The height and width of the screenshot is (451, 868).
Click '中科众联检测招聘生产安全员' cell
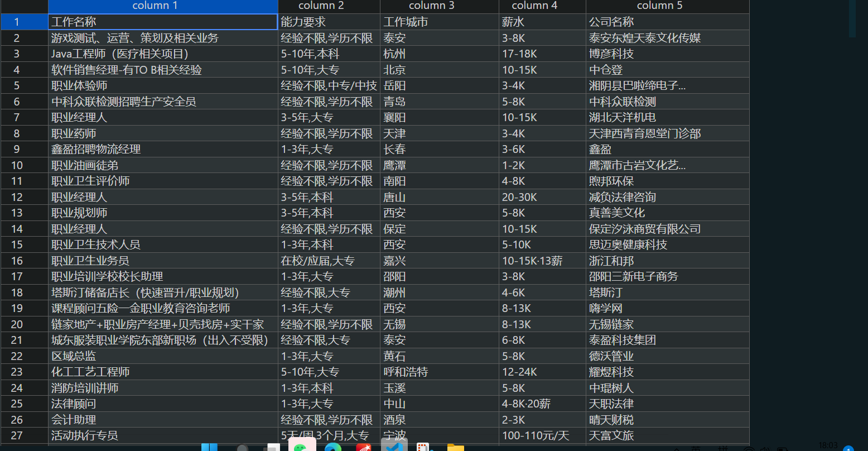click(163, 102)
